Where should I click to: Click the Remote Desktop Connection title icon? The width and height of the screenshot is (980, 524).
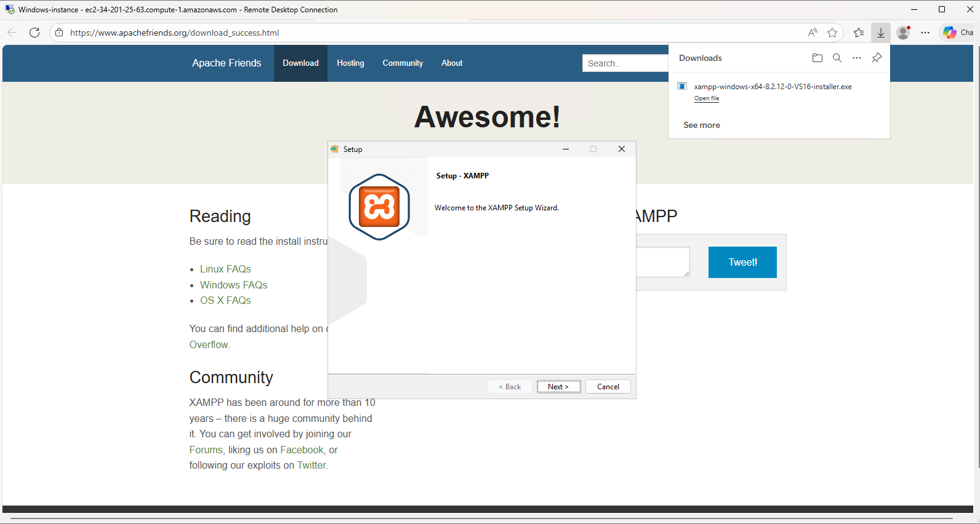[10, 9]
